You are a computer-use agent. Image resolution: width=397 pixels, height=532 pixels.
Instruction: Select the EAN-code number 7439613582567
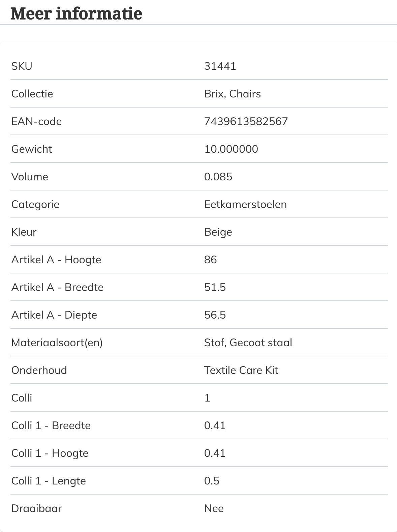click(246, 121)
